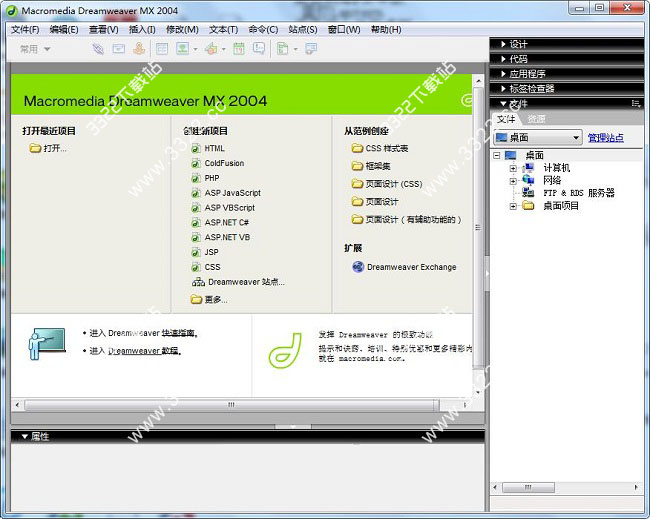Click the Templates toolbar icon
This screenshot has width=650, height=519.
[282, 49]
